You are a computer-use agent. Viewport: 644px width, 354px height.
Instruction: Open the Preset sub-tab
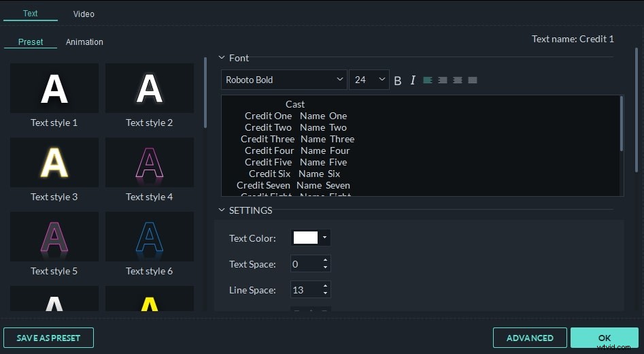(x=31, y=42)
